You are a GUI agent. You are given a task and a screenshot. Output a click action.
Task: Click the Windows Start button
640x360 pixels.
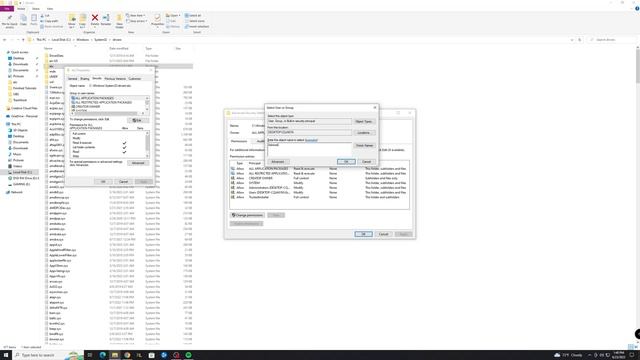pos(6,355)
